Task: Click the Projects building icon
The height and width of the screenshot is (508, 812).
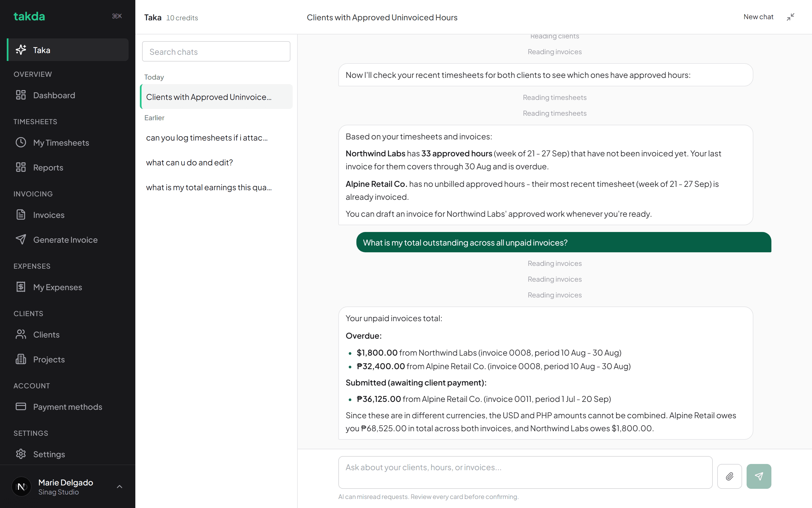Action: click(21, 359)
